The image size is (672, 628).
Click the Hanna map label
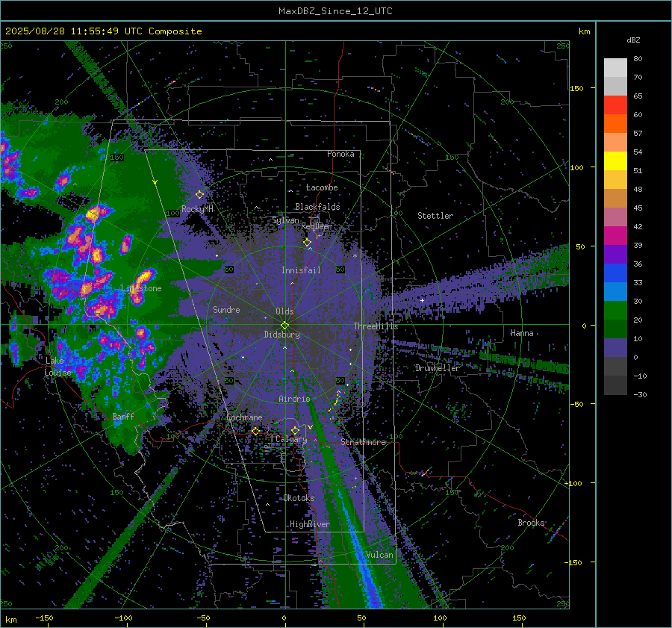[x=522, y=333]
